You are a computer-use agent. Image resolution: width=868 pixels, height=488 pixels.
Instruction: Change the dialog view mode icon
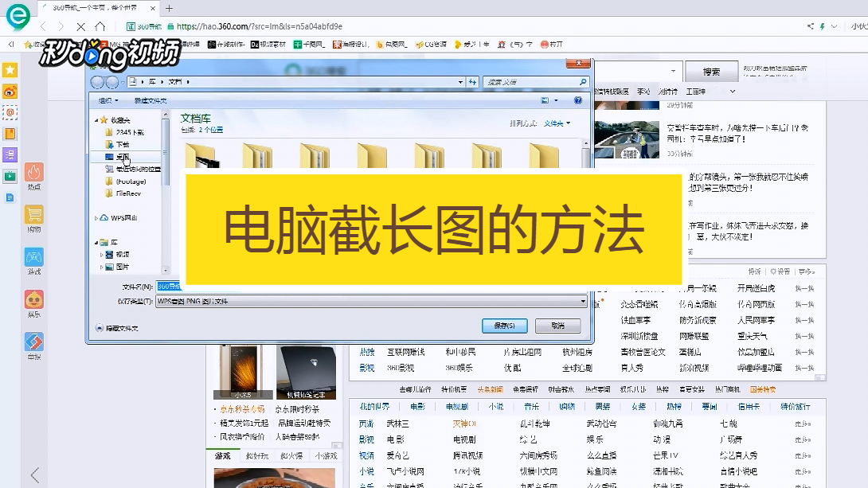coord(545,100)
